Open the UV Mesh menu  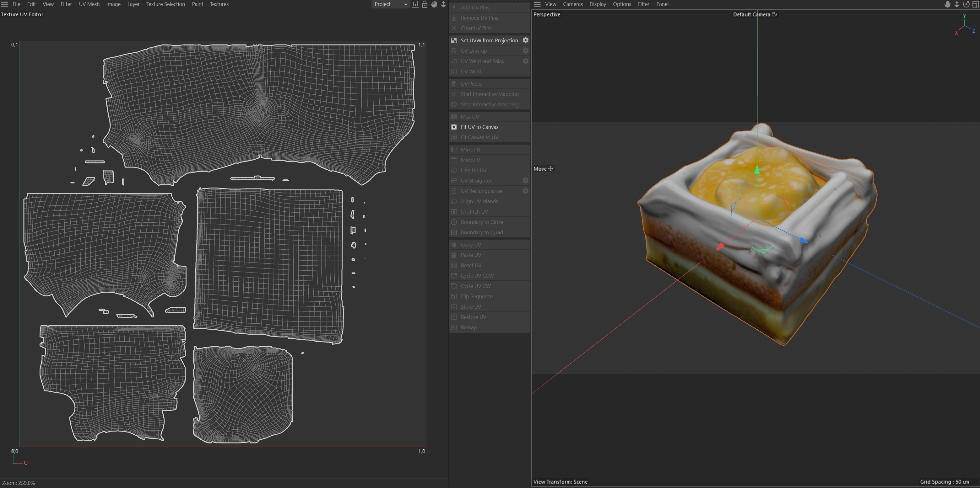[89, 4]
